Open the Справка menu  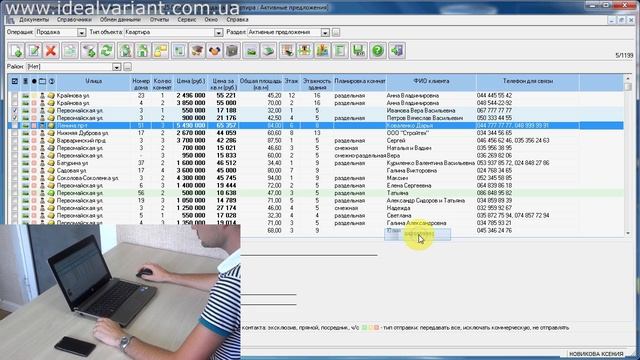[237, 20]
